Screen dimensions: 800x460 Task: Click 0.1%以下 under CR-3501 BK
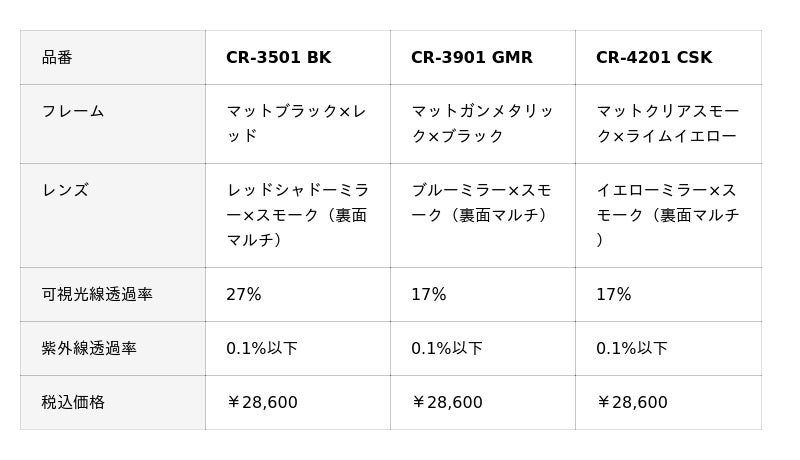click(x=261, y=349)
